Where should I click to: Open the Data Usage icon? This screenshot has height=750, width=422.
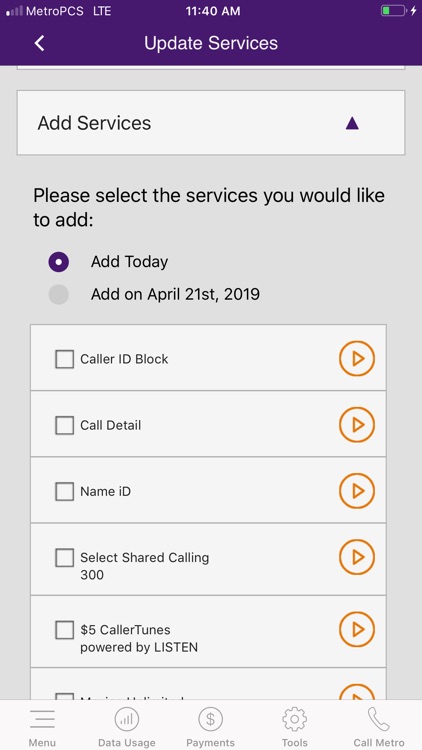click(126, 718)
